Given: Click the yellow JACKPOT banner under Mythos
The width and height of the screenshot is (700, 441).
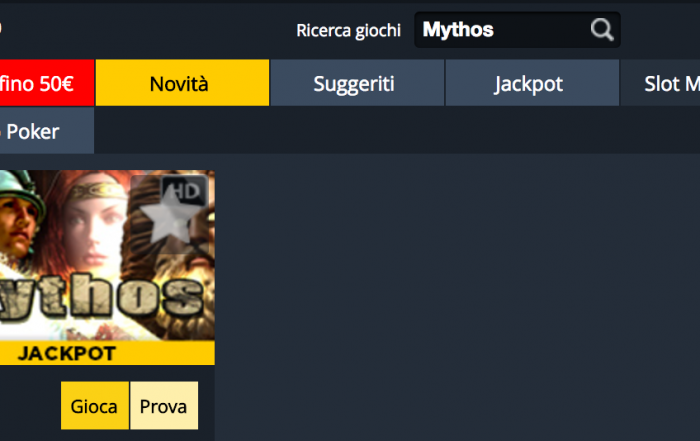Looking at the screenshot, I should click(107, 353).
